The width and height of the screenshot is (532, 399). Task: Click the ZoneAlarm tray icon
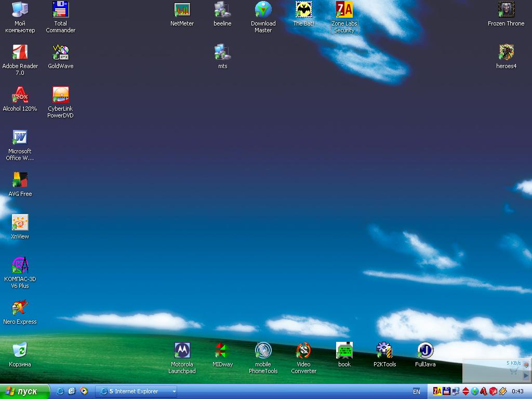[437, 391]
